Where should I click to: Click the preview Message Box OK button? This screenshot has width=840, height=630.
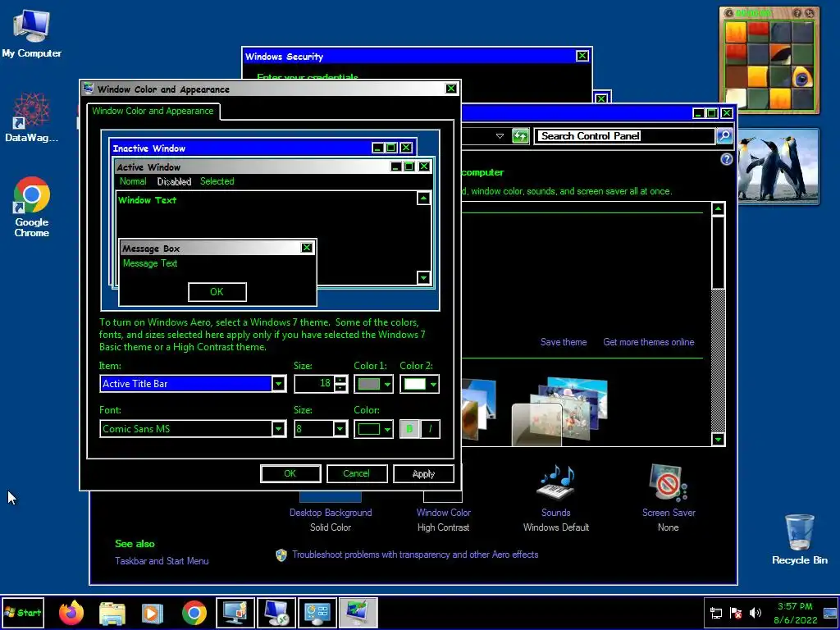pyautogui.click(x=217, y=292)
